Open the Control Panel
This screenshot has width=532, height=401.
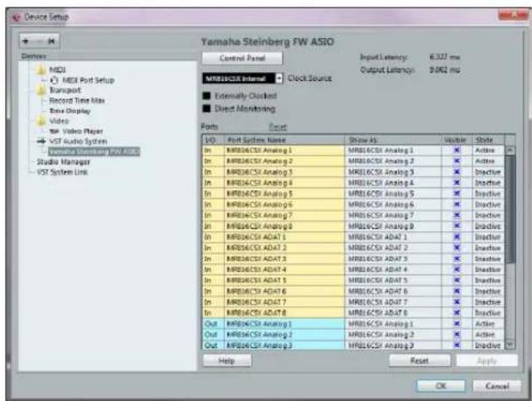point(242,59)
